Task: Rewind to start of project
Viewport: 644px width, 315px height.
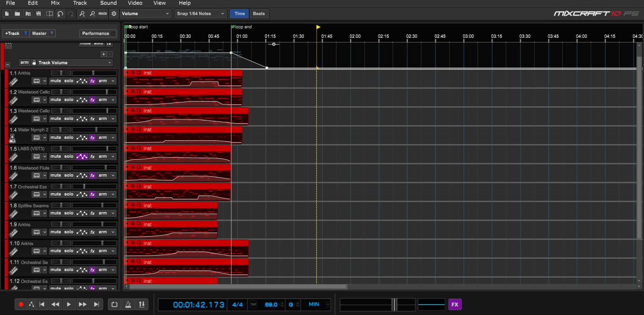Action: pyautogui.click(x=42, y=305)
